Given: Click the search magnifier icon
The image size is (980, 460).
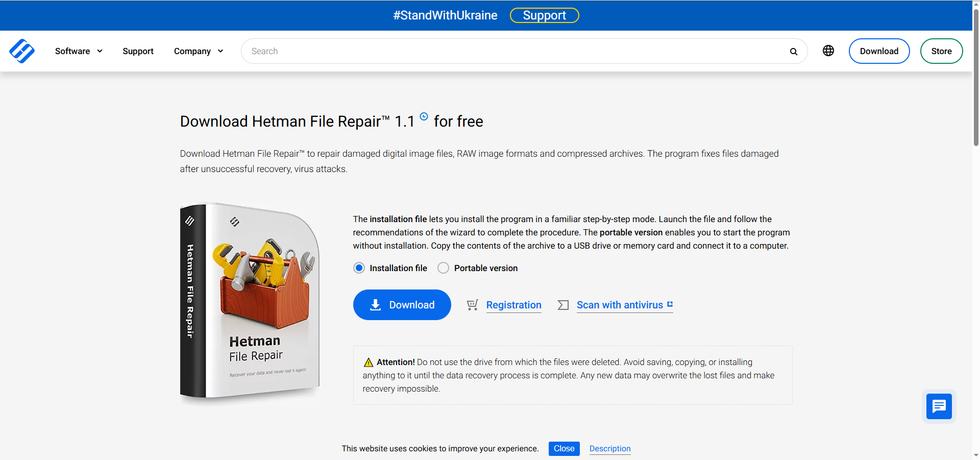Looking at the screenshot, I should coord(793,52).
